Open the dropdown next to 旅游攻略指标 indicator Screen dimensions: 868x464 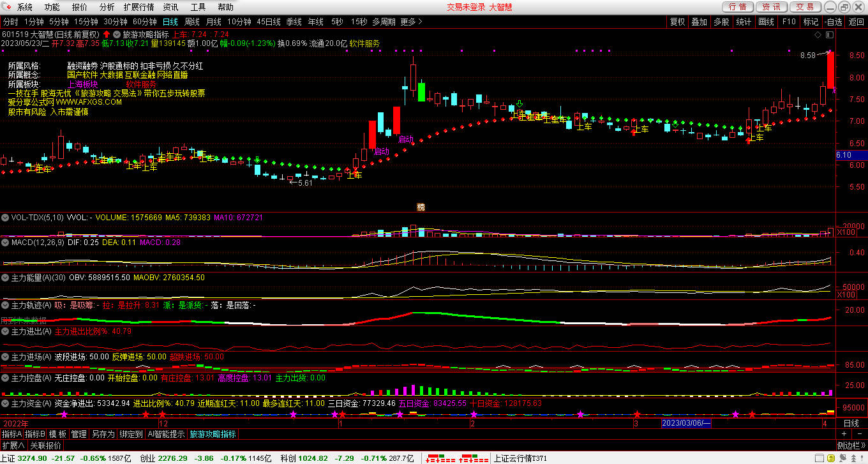(116, 34)
